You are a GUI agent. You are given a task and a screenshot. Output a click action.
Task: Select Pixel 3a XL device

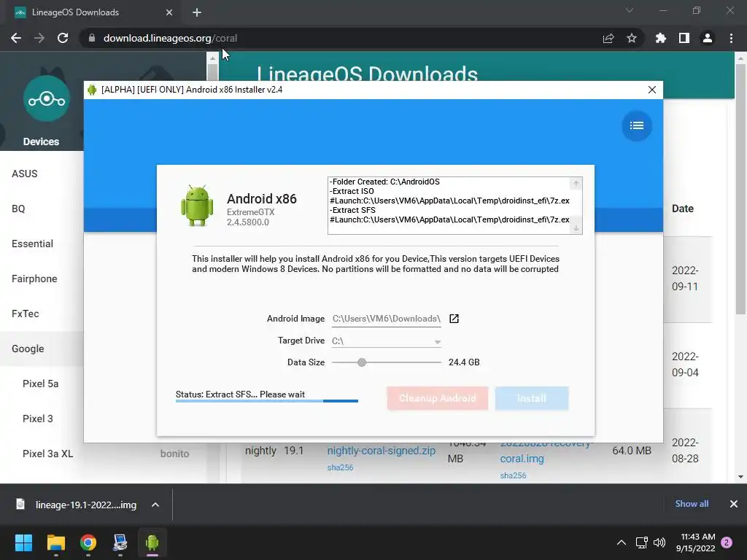coord(47,454)
